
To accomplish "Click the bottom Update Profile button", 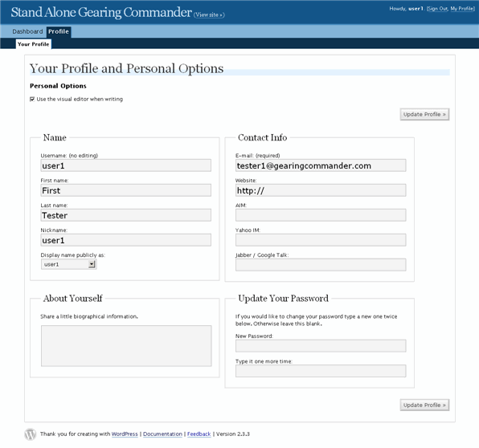I will (x=424, y=405).
